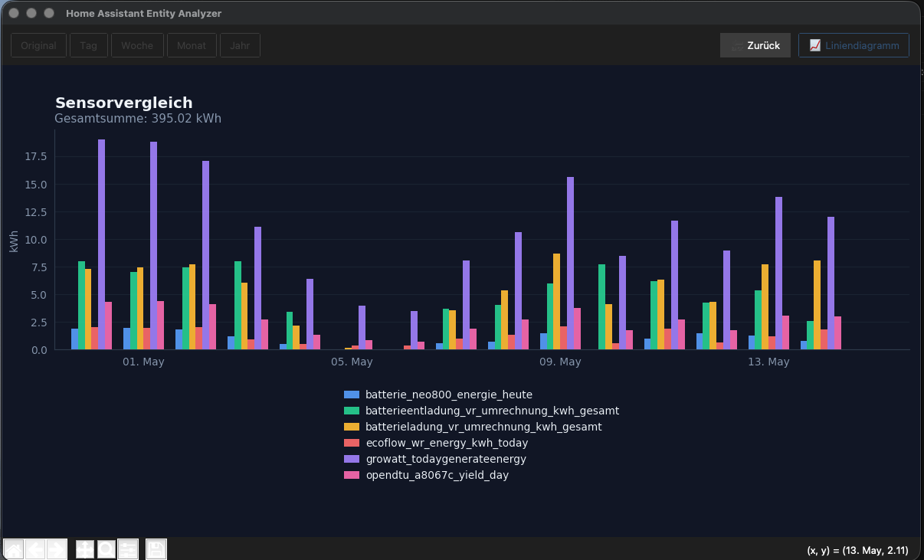Click pink swatch for opendtu_a8067c_yield_day
This screenshot has height=560, width=924.
pyautogui.click(x=352, y=475)
